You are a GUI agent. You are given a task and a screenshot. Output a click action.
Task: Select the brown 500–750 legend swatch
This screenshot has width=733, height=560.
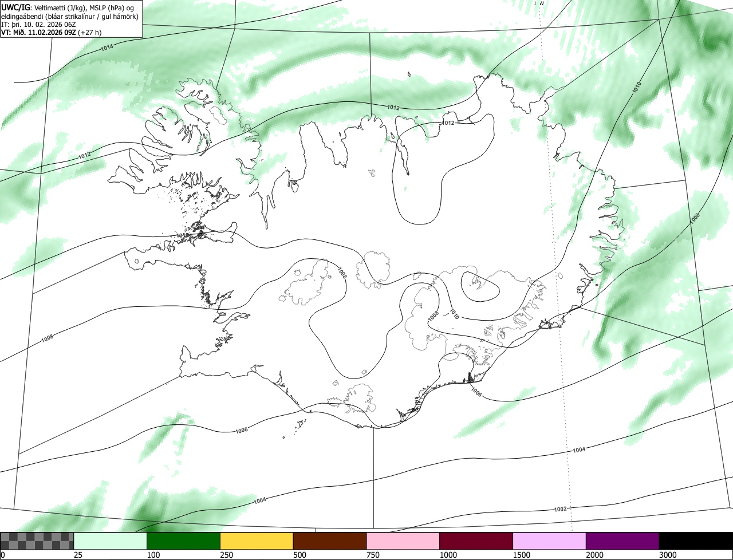point(330,541)
